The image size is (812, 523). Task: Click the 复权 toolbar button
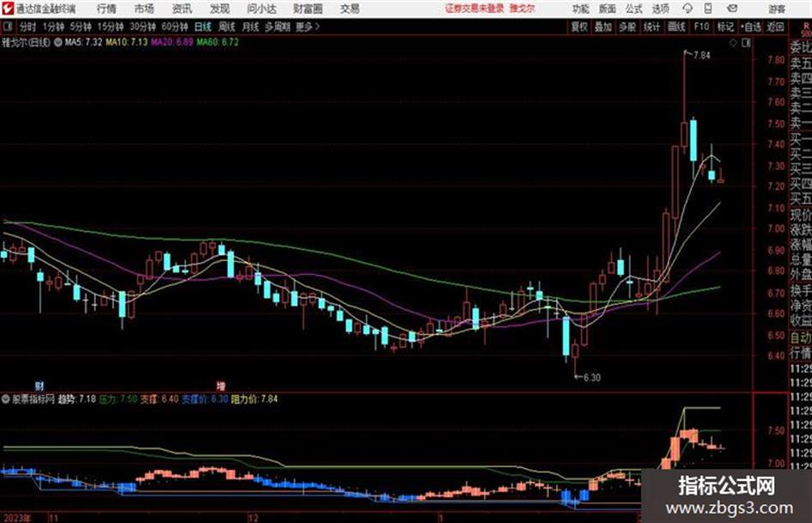(579, 27)
